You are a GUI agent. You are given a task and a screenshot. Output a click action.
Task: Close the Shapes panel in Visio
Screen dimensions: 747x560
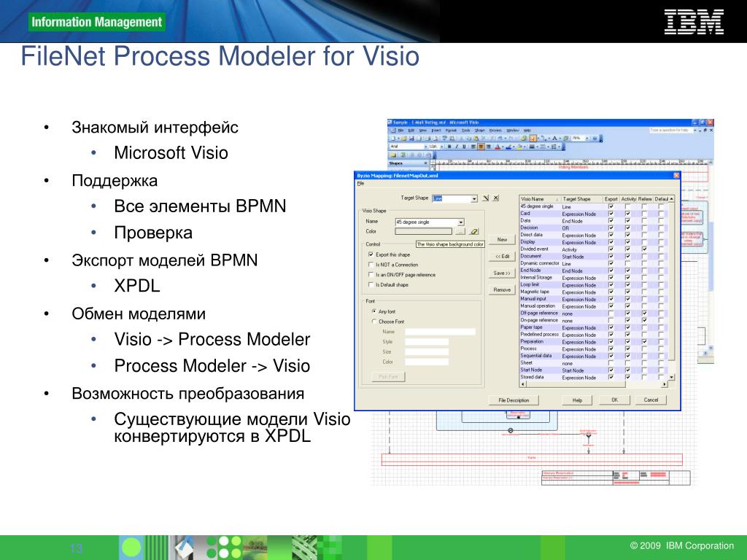click(425, 163)
